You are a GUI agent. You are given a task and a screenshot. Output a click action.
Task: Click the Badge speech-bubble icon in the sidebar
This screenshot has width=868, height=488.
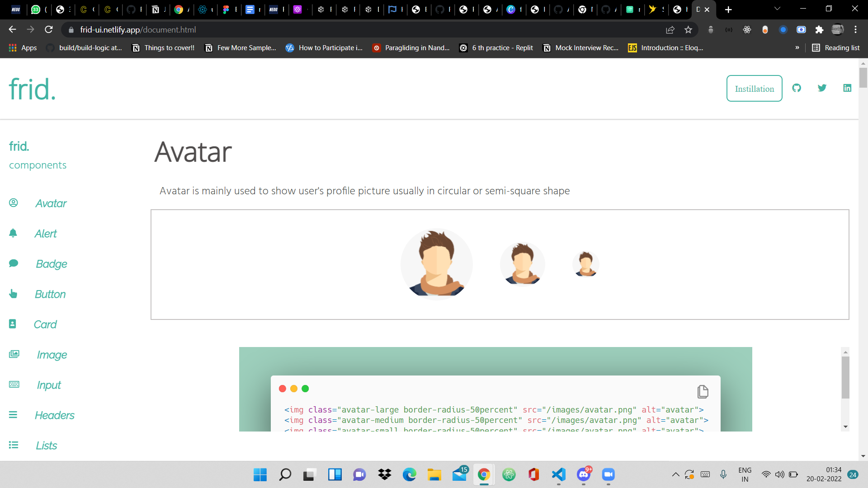point(14,263)
